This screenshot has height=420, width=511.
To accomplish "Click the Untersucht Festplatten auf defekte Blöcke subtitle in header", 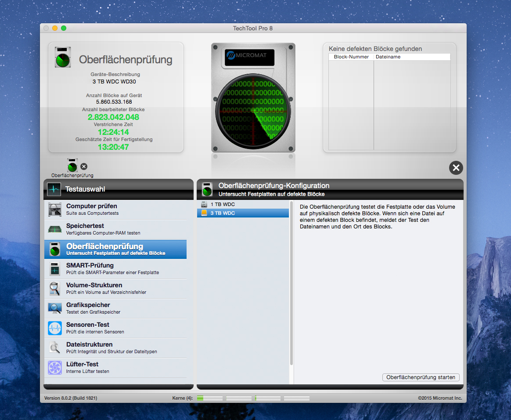I will click(x=271, y=194).
